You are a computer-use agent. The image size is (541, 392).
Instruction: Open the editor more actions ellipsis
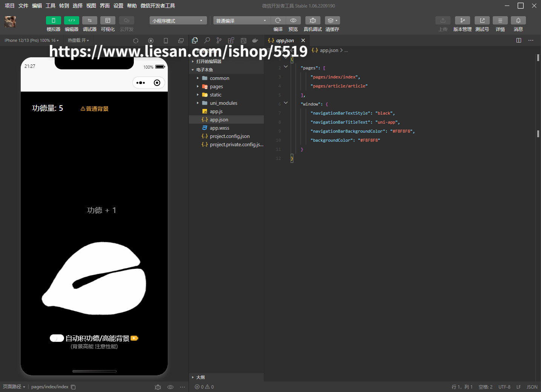point(531,40)
